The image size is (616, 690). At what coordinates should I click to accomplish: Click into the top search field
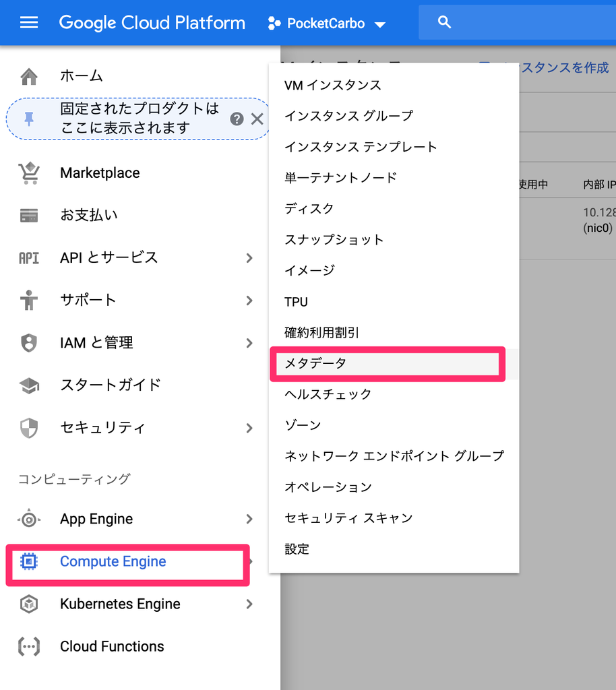tap(518, 22)
